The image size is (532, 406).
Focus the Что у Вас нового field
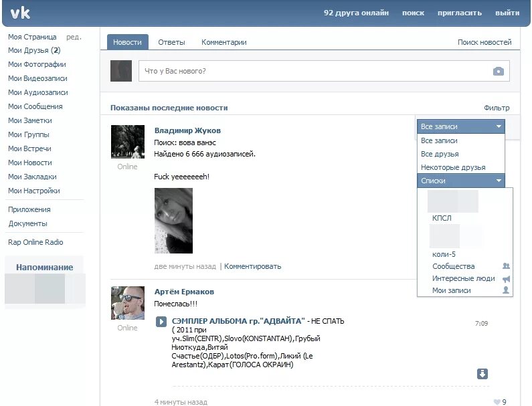tap(324, 71)
